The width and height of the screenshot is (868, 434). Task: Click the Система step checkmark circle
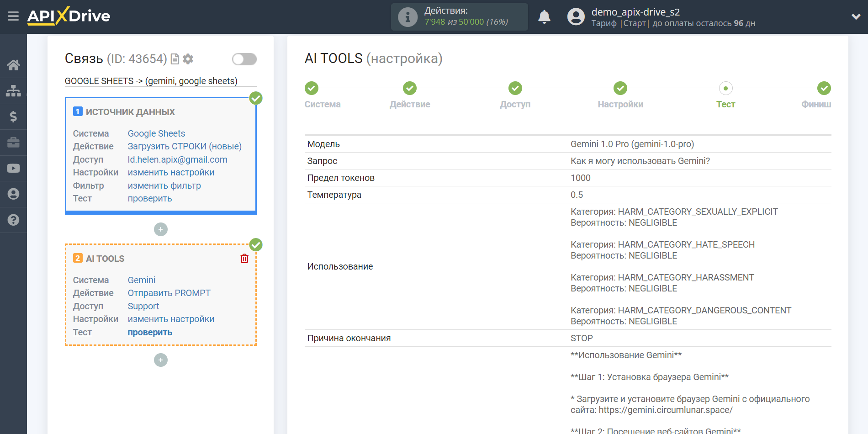pos(312,88)
